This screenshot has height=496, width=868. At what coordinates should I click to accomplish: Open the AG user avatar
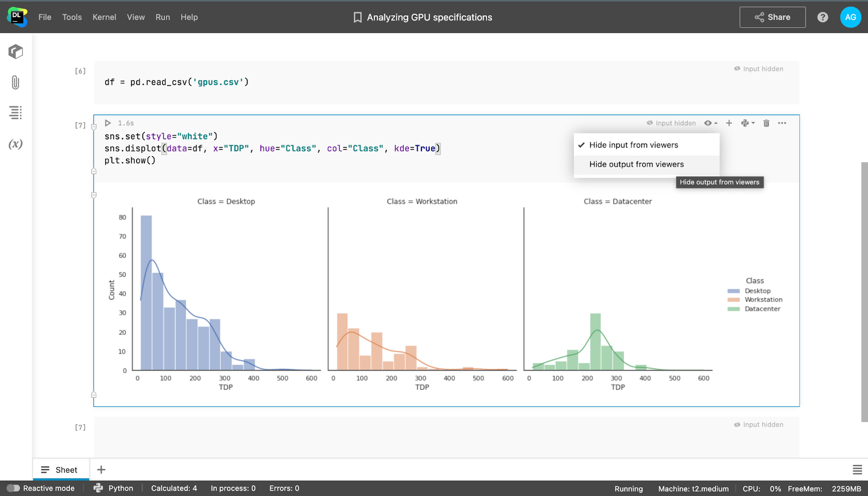850,17
